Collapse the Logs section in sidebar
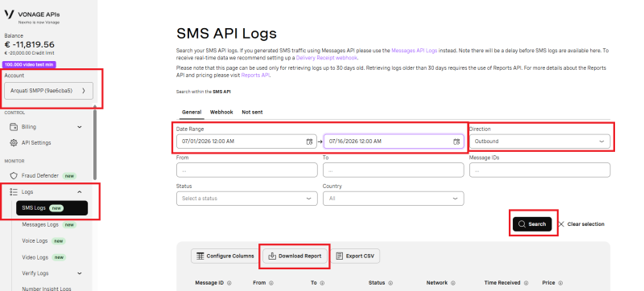 click(x=80, y=192)
